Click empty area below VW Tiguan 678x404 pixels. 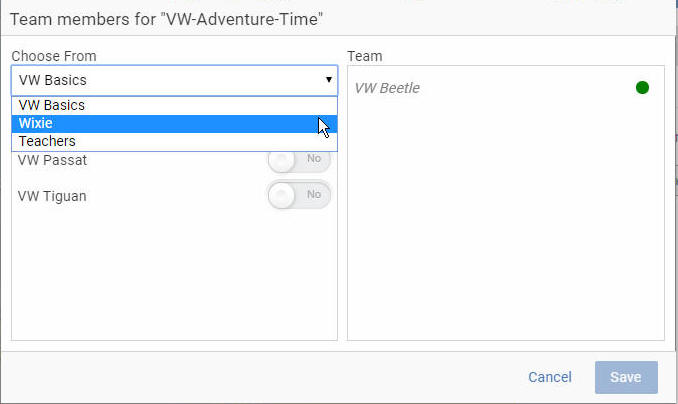(174, 277)
